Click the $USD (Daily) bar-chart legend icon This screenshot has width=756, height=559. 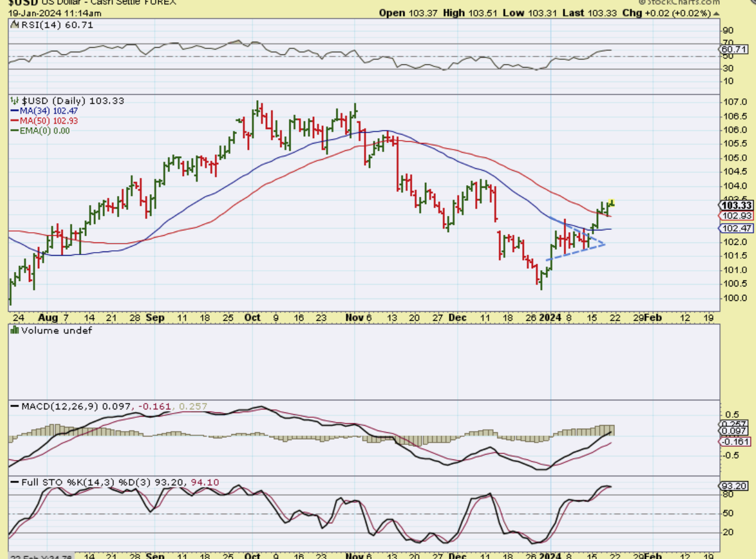click(x=14, y=101)
